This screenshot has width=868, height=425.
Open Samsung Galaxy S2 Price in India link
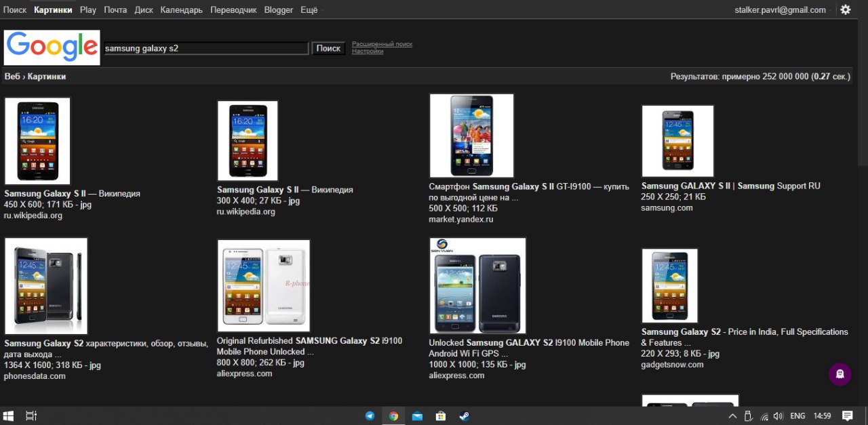[x=745, y=338]
